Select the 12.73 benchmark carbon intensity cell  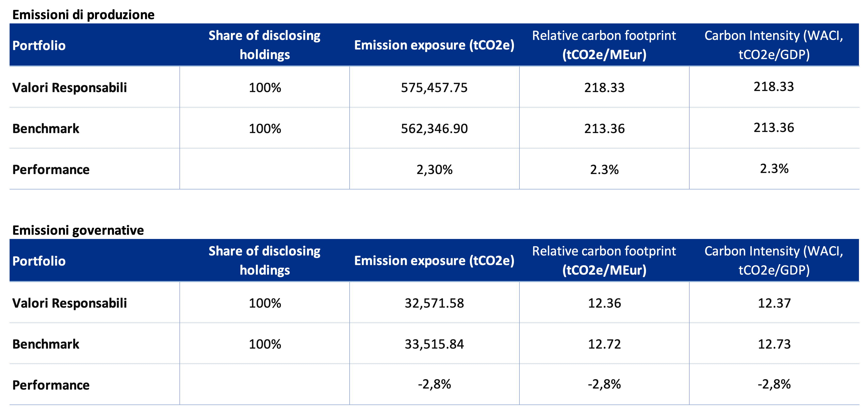tap(774, 344)
